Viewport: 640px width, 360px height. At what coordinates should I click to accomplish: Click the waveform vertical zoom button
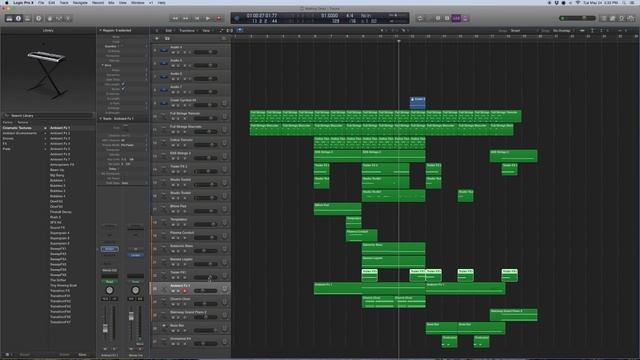(x=582, y=30)
